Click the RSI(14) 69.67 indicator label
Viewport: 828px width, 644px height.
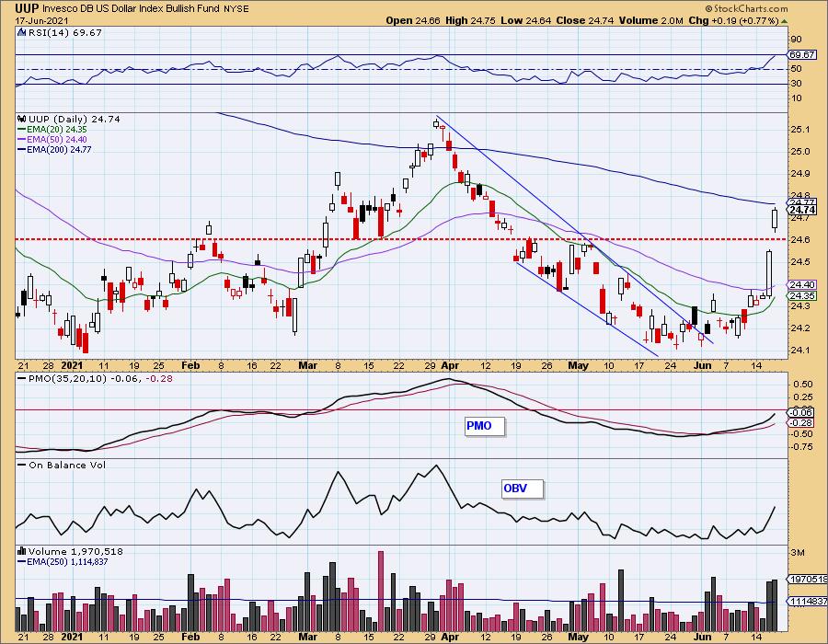pos(65,32)
